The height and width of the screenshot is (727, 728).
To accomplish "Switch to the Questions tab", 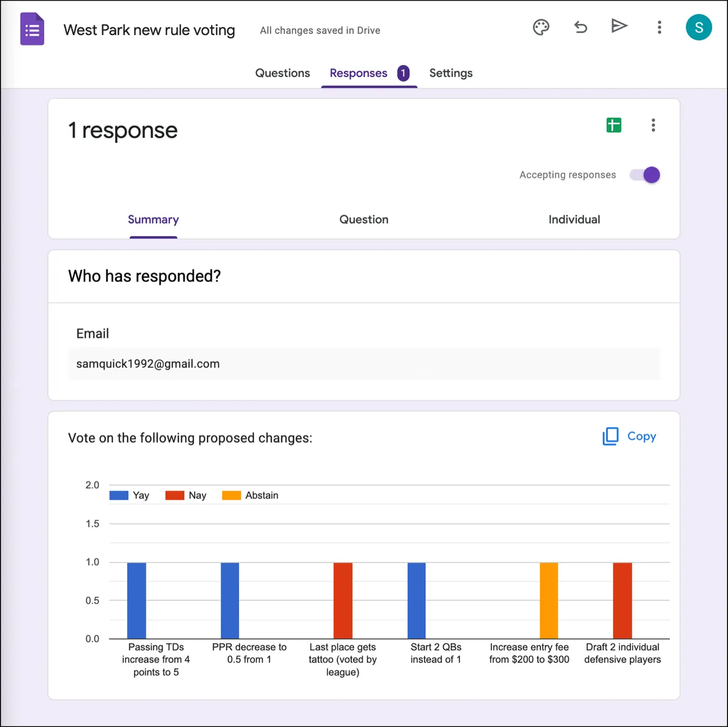I will (283, 73).
